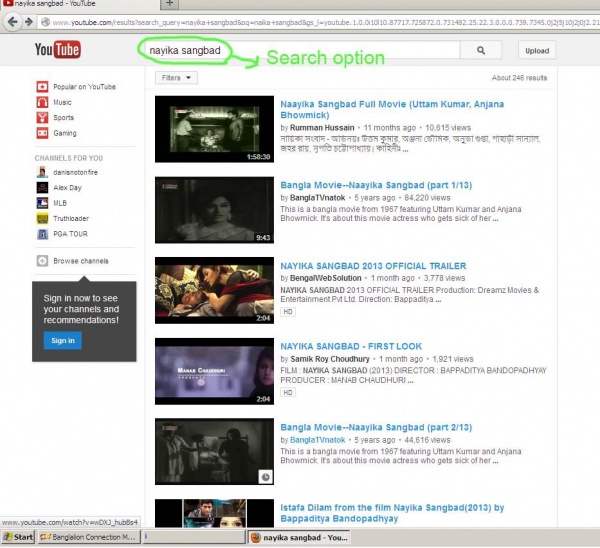Click the '84,220 views' text

[x=427, y=198]
